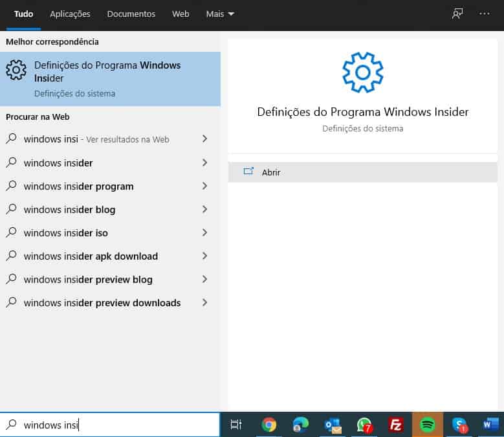This screenshot has width=504, height=437.
Task: Expand chevron next to 'windows insider'
Action: tap(204, 162)
